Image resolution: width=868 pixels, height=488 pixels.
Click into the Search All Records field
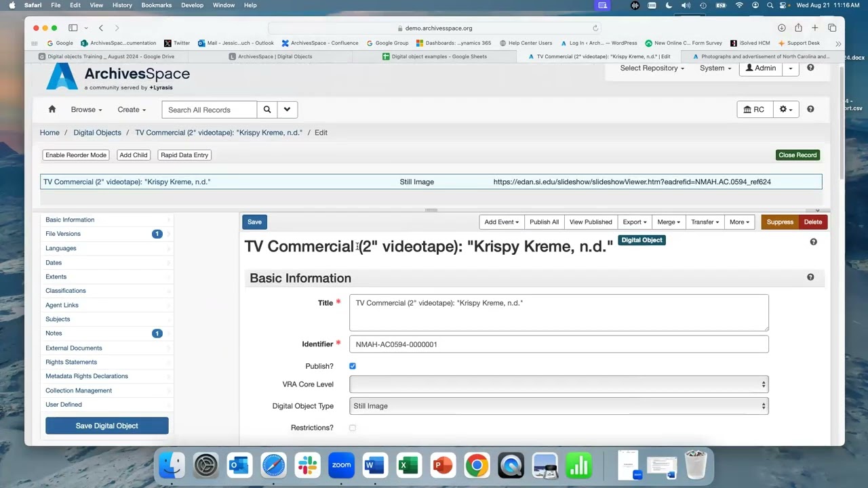point(210,109)
